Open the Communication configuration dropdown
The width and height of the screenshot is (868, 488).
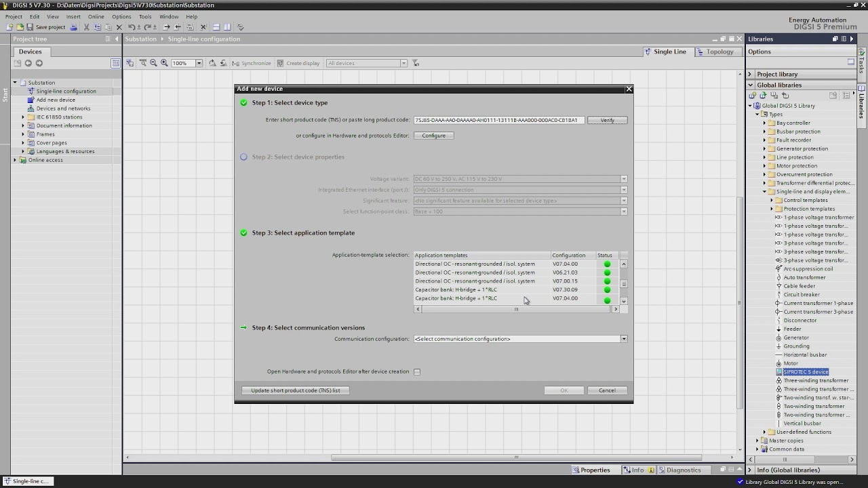(624, 339)
